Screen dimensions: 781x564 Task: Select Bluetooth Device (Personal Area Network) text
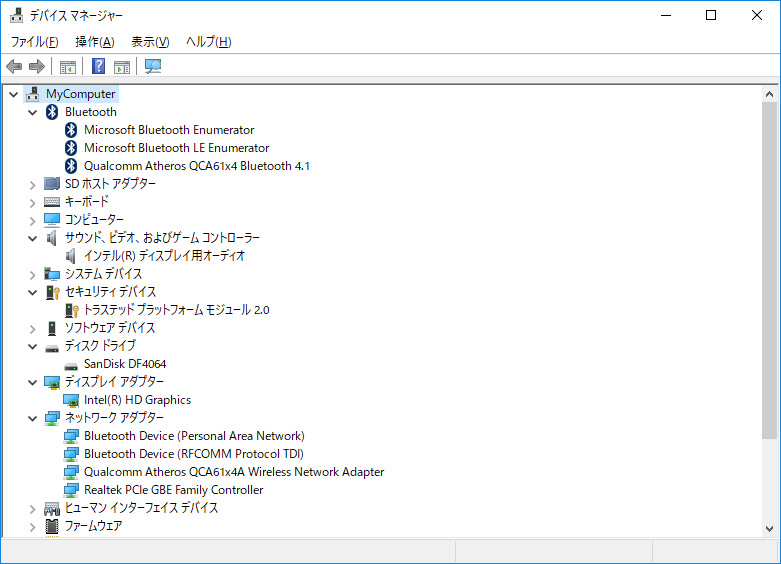pos(194,436)
